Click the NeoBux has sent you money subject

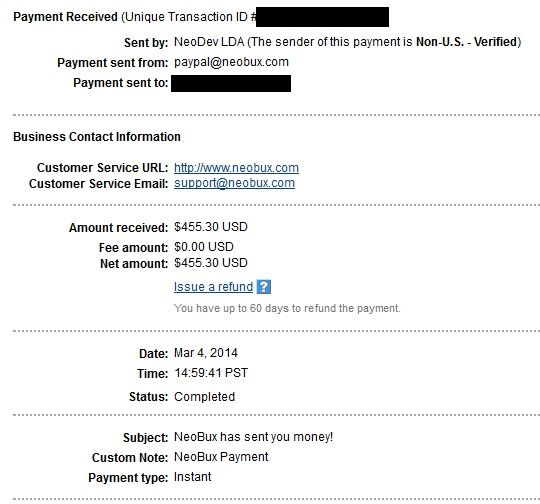coord(253,437)
